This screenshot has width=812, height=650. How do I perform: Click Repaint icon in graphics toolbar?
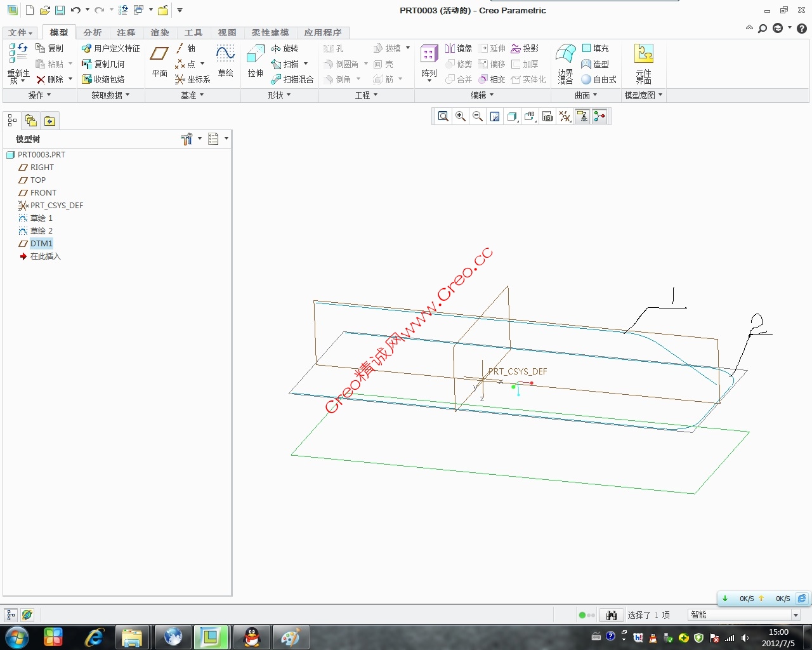[x=495, y=116]
